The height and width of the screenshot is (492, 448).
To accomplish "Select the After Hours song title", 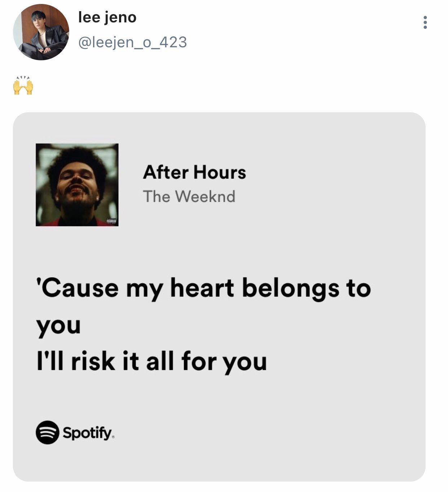I will click(194, 172).
